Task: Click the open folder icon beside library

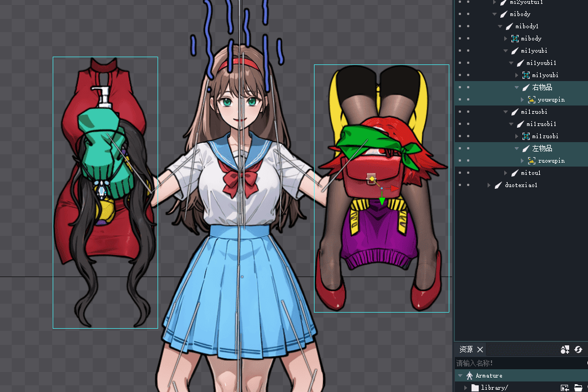Action: pos(578,388)
